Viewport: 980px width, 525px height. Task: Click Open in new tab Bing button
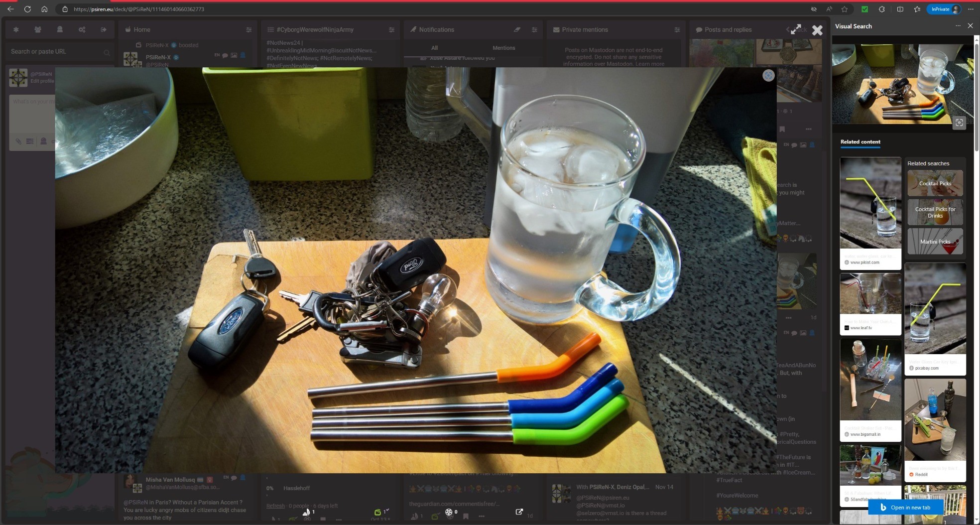905,508
